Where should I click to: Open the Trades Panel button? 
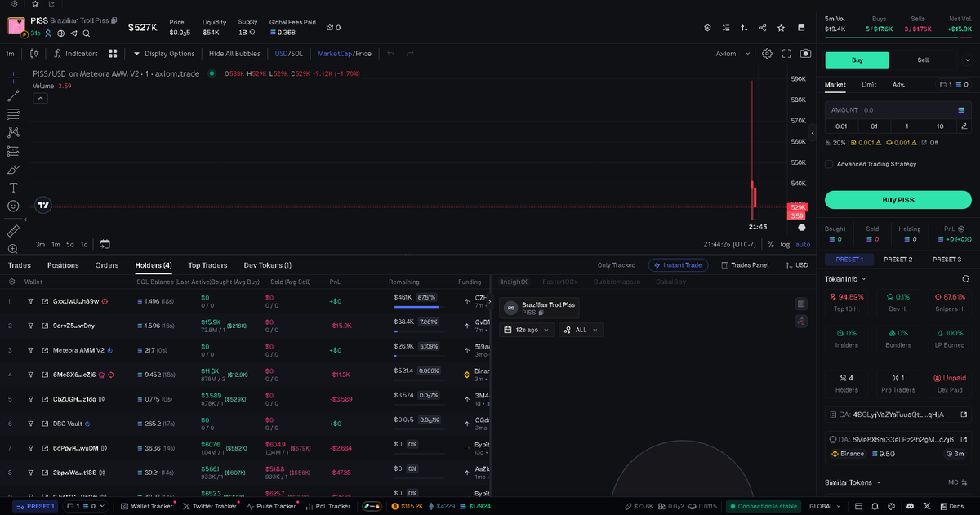(745, 265)
